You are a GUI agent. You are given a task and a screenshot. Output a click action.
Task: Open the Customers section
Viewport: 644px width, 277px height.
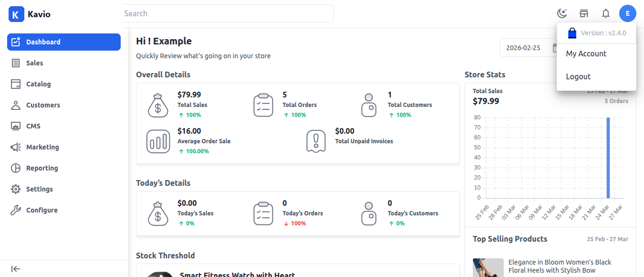(64, 105)
